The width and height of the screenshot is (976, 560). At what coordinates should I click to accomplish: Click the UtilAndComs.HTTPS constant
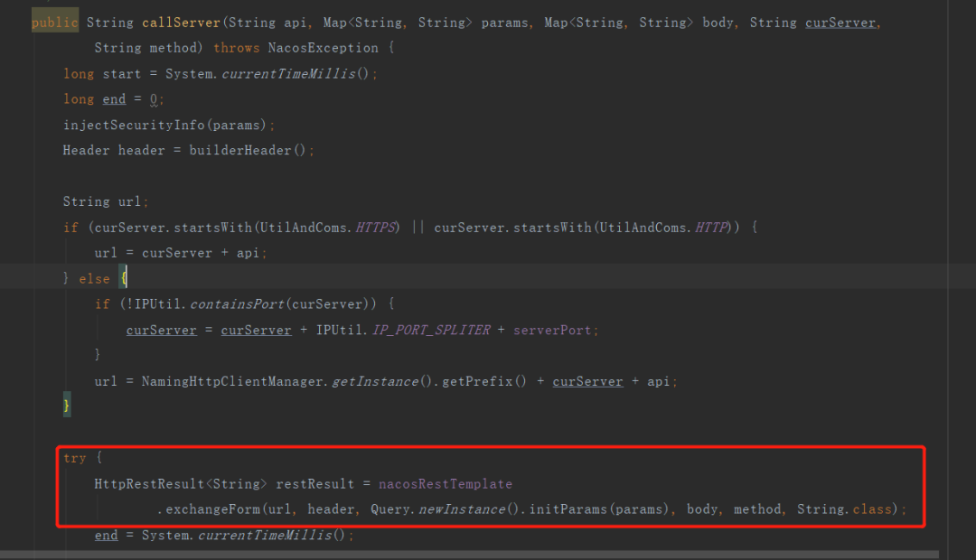coord(328,228)
